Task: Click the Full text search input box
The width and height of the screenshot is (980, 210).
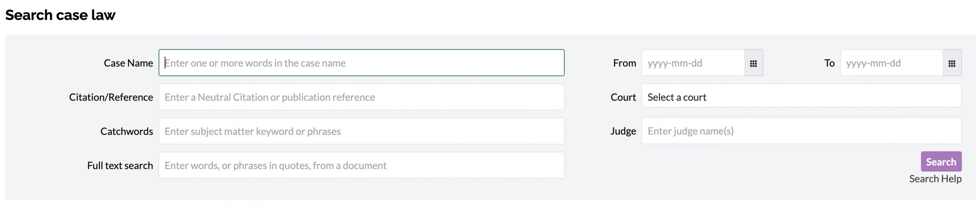Action: click(361, 165)
